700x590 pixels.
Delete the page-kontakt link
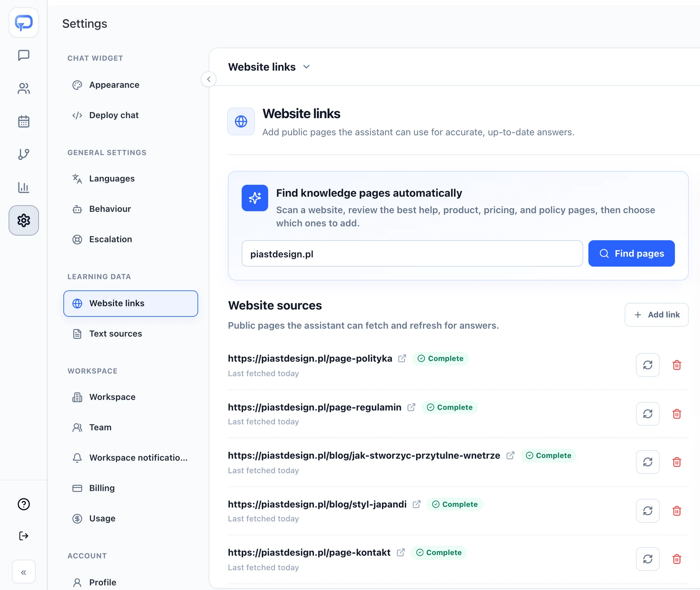click(677, 559)
